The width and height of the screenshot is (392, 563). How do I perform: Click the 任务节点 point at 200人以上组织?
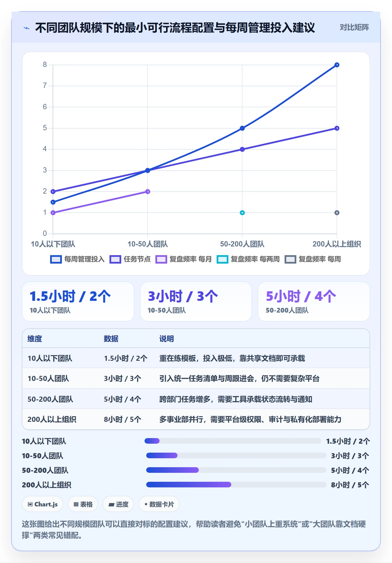point(337,128)
